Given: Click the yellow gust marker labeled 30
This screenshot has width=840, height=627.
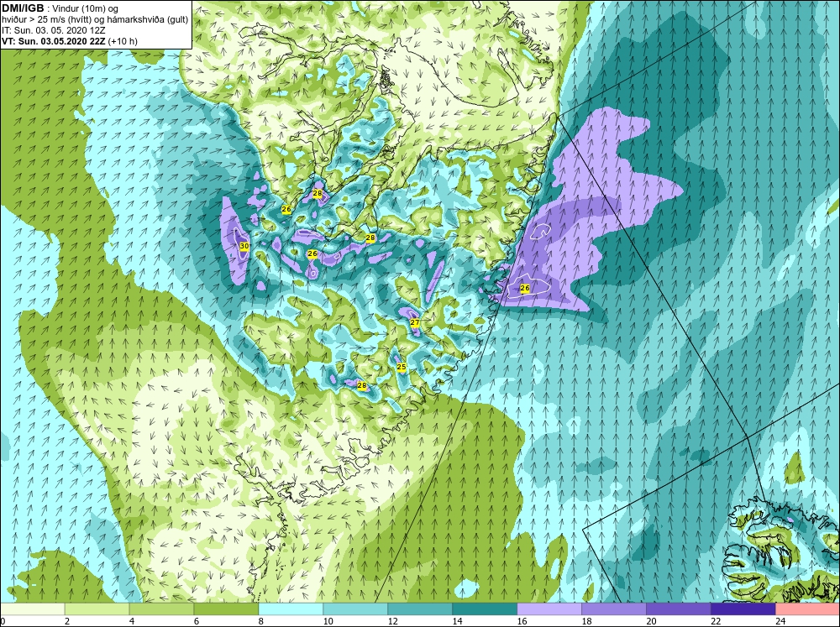Looking at the screenshot, I should (x=244, y=246).
